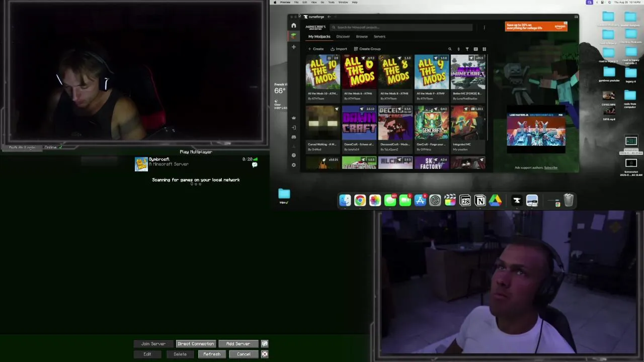
Task: Launch Google Chrome from the Dock
Action: click(360, 201)
